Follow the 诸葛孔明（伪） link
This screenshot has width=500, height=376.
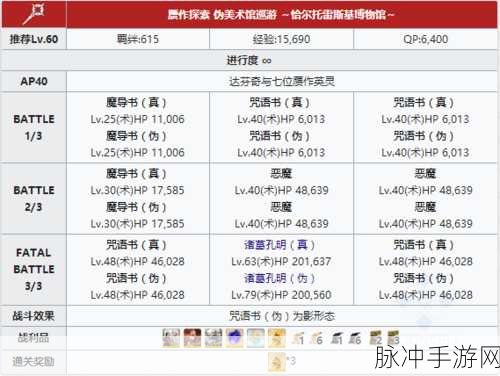point(279,278)
